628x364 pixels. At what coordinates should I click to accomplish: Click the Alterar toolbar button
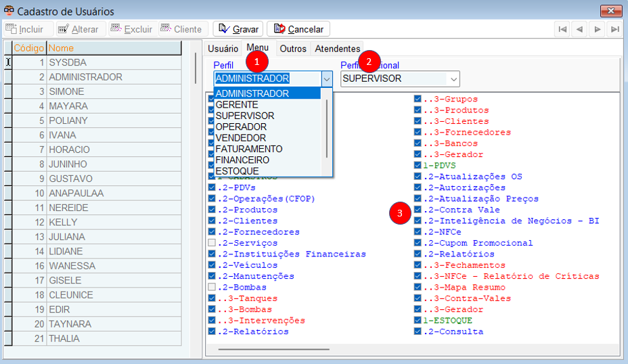coord(81,29)
